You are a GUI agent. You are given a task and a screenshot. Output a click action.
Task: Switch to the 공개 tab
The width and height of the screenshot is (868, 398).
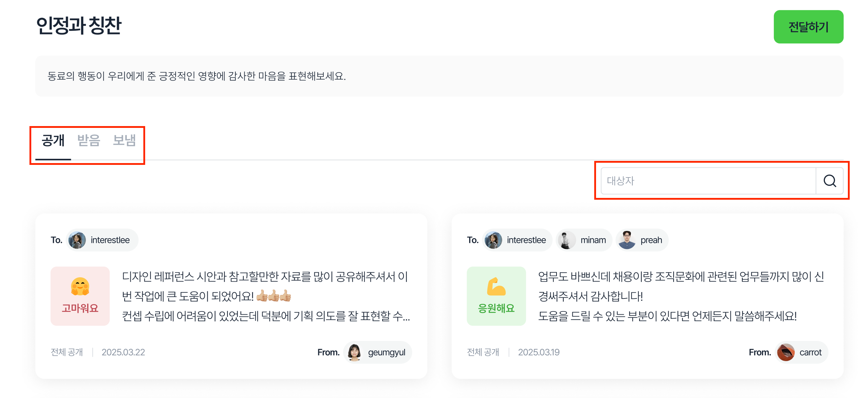tap(53, 140)
